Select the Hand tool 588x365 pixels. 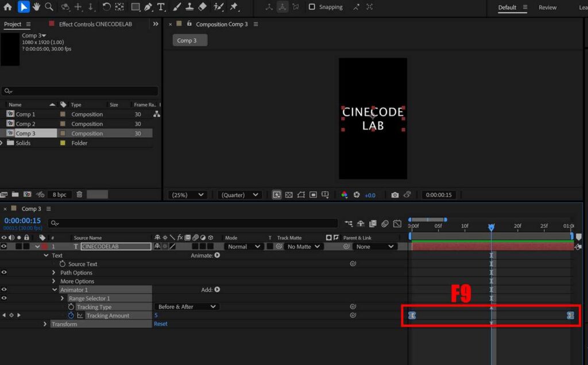36,7
